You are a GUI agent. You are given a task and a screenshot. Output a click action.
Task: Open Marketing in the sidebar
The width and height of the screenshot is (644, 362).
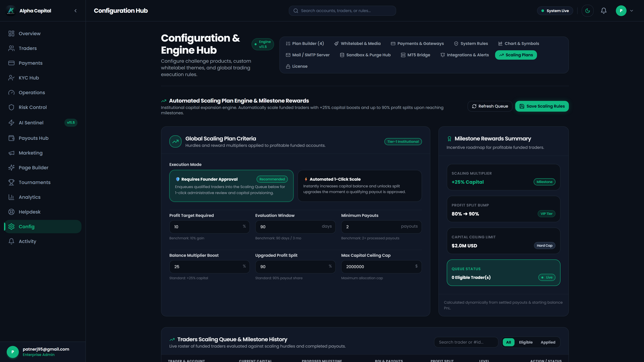point(43,153)
